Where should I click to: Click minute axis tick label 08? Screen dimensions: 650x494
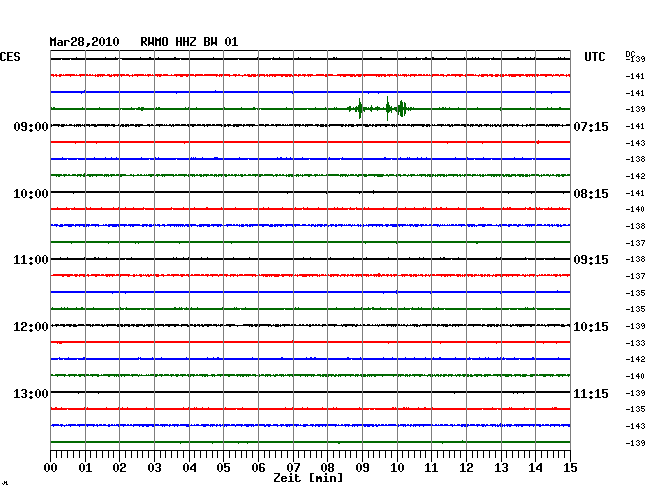point(327,467)
